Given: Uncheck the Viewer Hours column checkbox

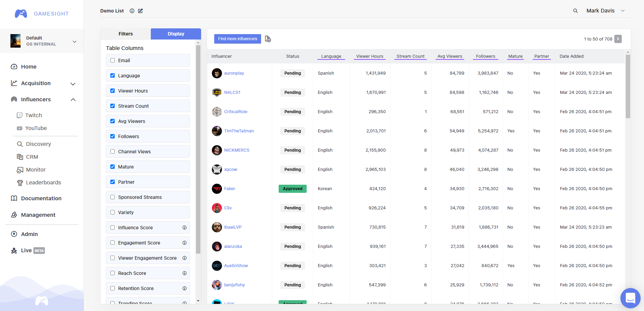Looking at the screenshot, I should click(x=113, y=91).
